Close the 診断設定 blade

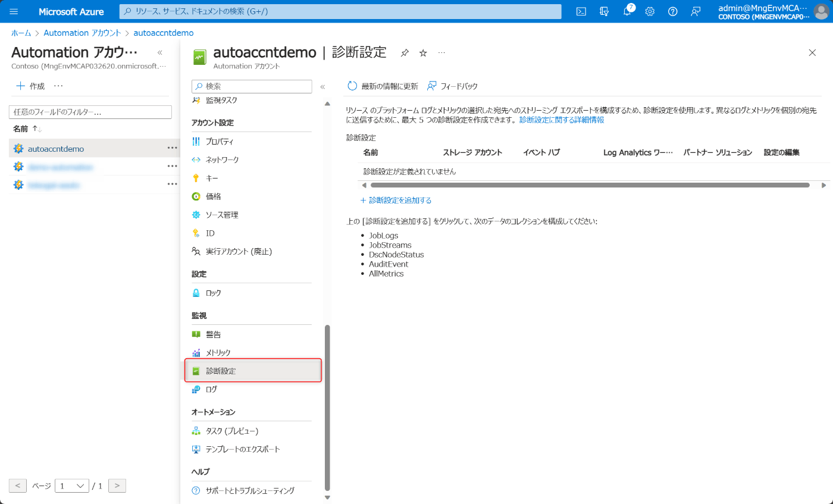point(812,52)
